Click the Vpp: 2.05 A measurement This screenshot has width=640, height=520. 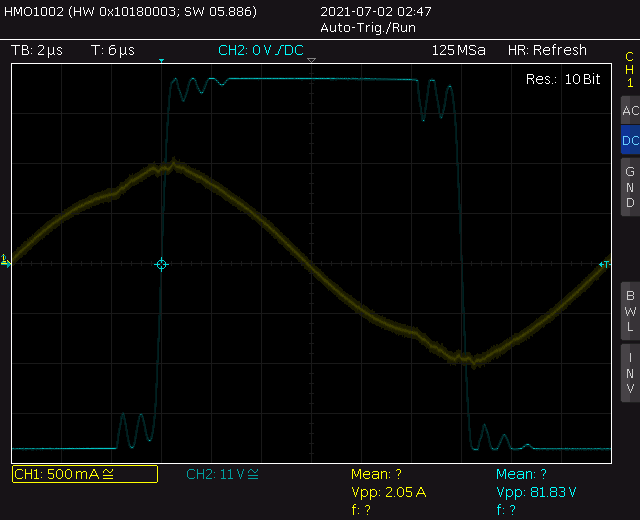tap(389, 492)
